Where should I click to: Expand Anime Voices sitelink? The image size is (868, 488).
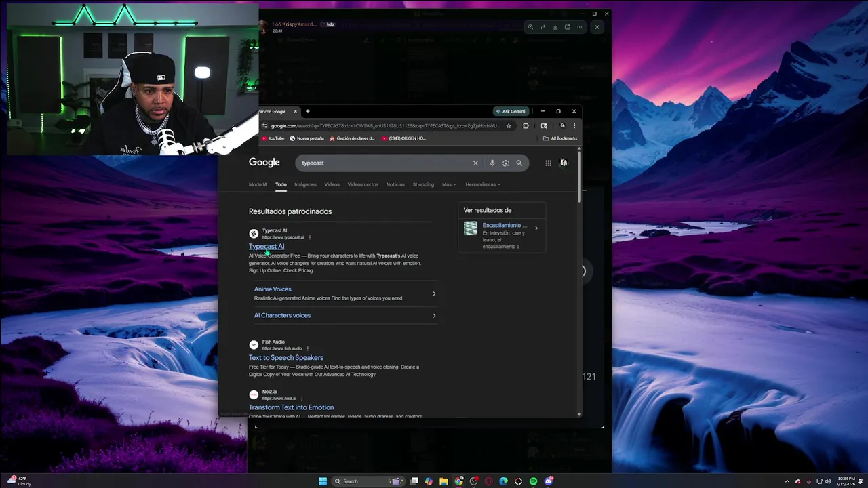tap(345, 293)
